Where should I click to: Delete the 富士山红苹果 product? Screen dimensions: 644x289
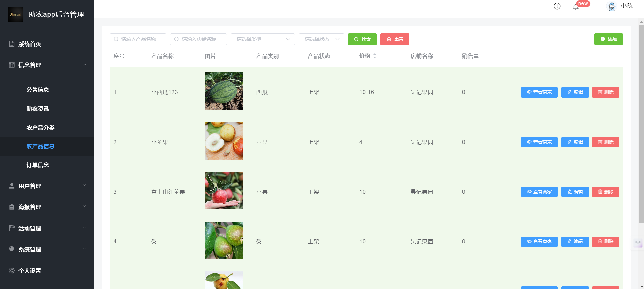tap(606, 192)
